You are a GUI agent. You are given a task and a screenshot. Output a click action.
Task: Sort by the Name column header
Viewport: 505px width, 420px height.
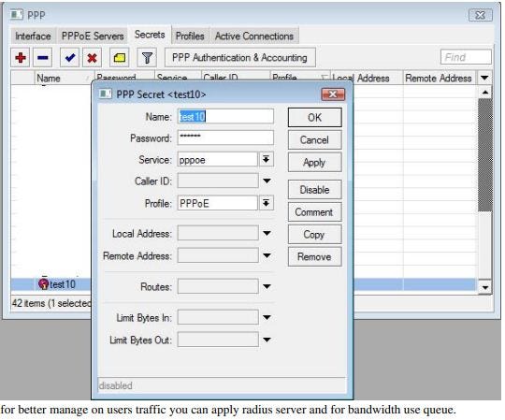tap(64, 78)
